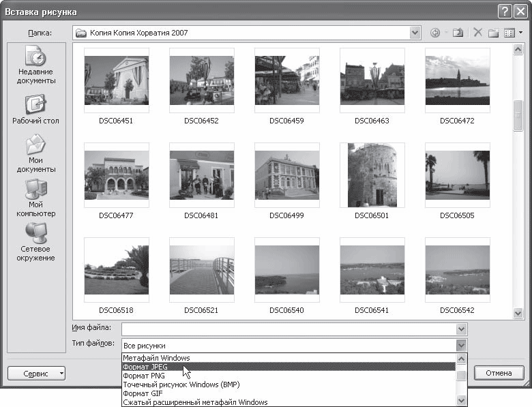
Task: Click the Delete (X) toolbar icon
Action: pos(477,33)
